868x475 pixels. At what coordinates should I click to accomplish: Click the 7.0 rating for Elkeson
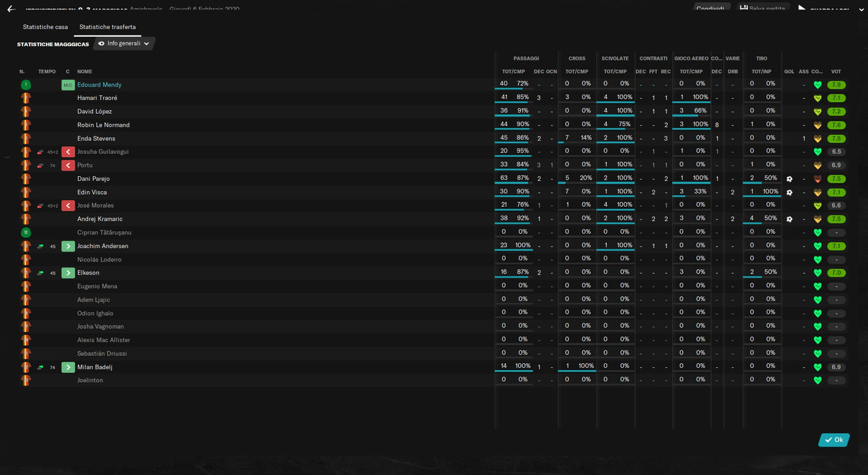tap(836, 273)
